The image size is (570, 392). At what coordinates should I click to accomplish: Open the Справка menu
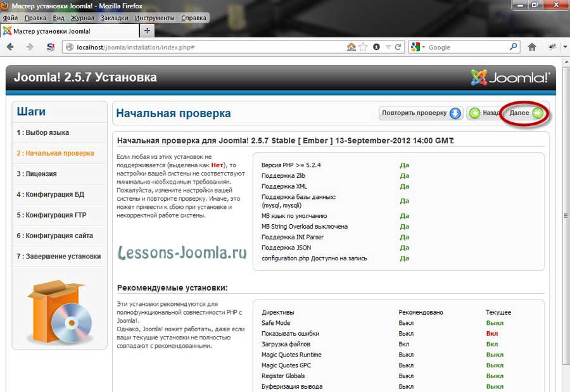coord(194,18)
